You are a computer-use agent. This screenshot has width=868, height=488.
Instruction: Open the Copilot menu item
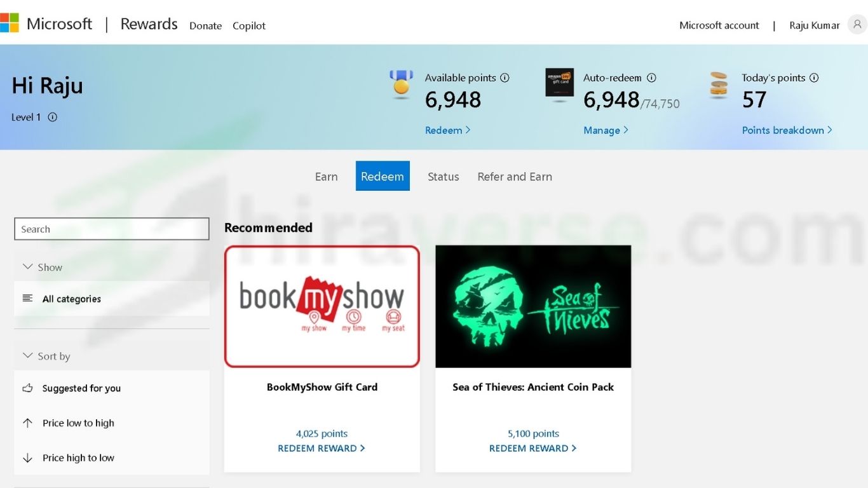(x=249, y=25)
